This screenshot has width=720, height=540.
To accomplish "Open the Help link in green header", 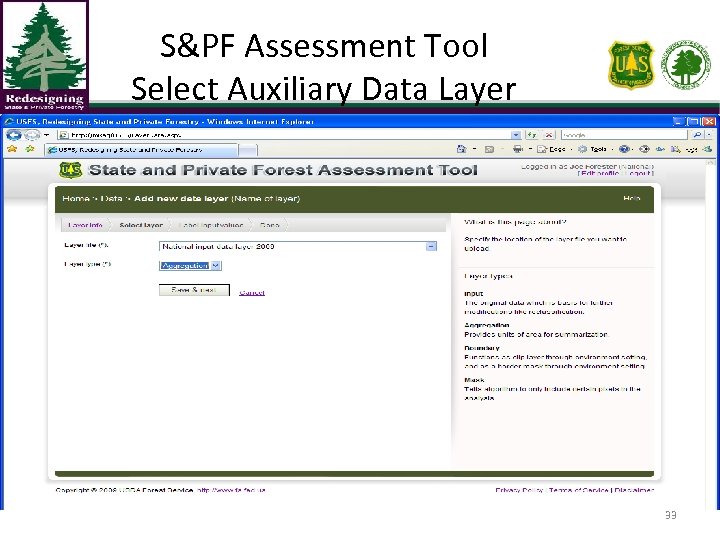I will click(x=632, y=198).
